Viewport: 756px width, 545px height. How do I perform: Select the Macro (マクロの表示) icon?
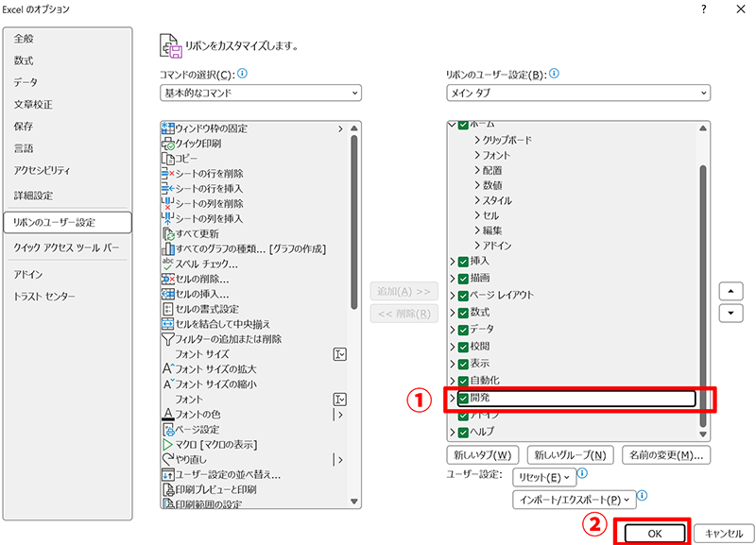[168, 444]
